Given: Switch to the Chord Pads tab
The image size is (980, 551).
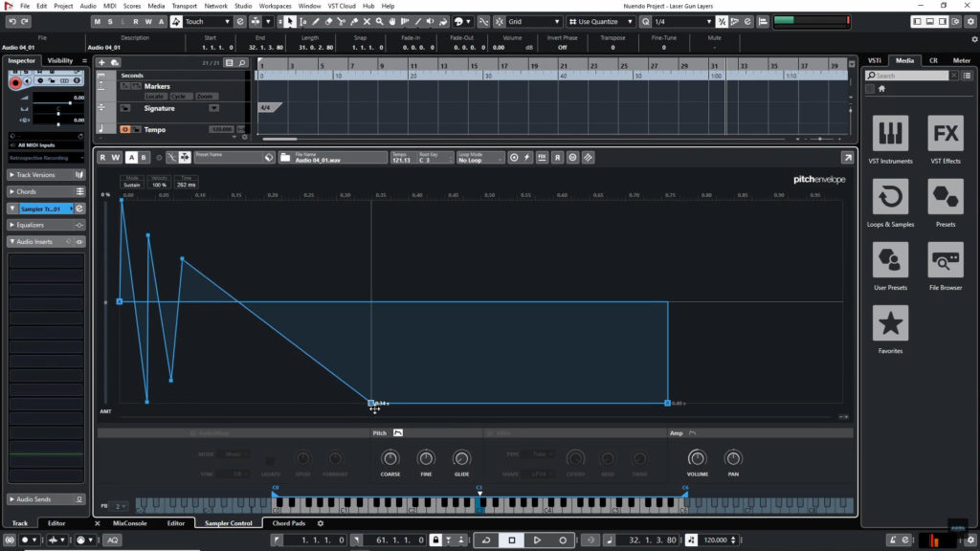Looking at the screenshot, I should pyautogui.click(x=289, y=523).
